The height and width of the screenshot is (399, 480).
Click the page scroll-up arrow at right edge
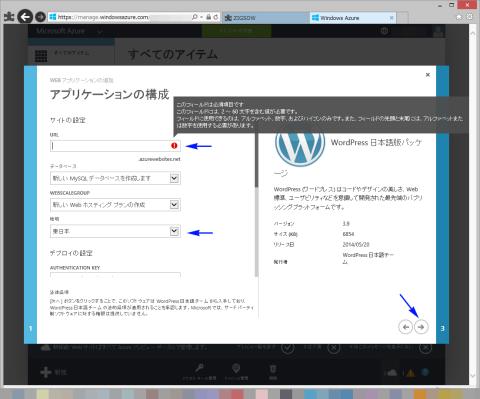[473, 33]
